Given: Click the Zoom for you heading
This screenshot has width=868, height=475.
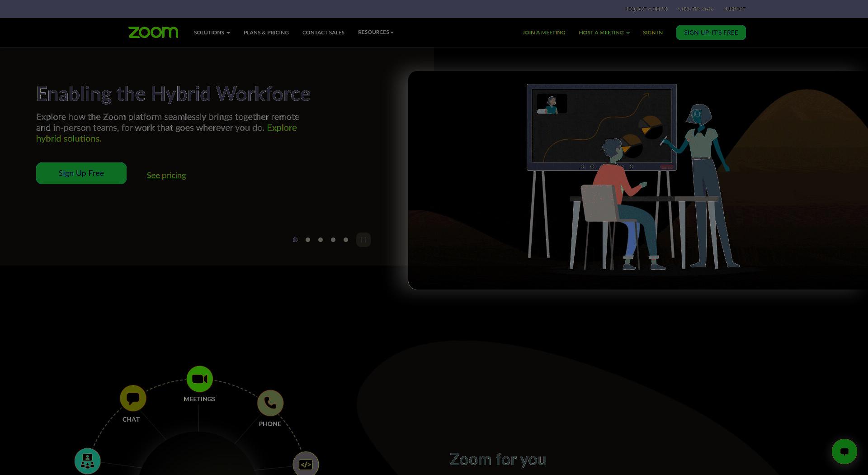Looking at the screenshot, I should (498, 460).
